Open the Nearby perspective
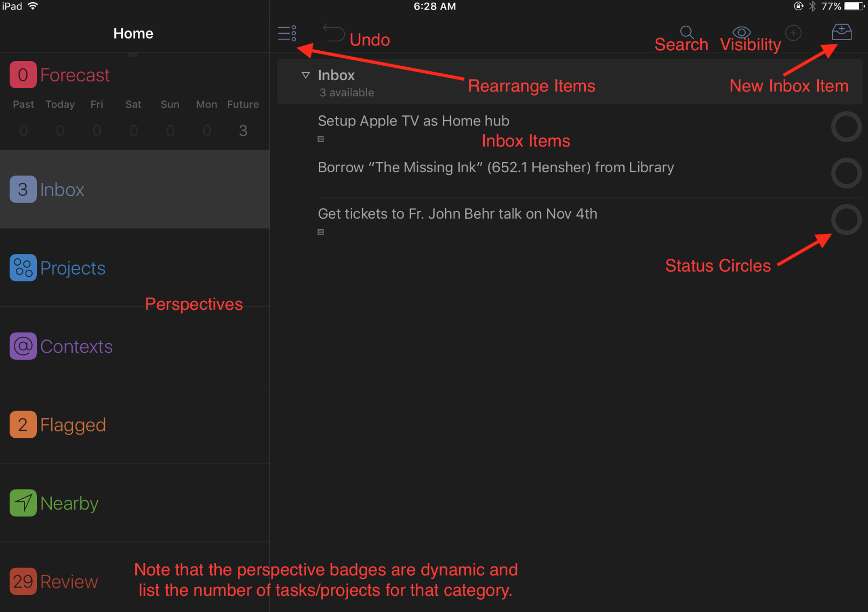The height and width of the screenshot is (612, 868). pos(135,503)
